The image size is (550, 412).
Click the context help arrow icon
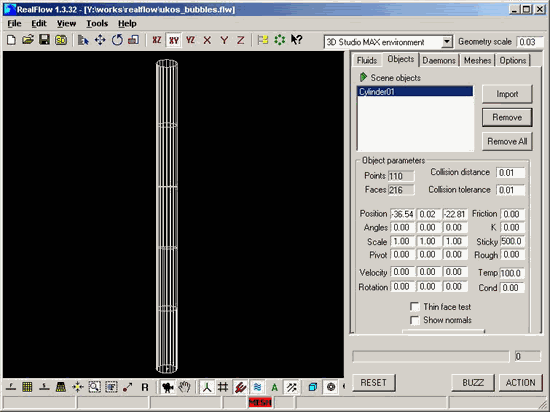296,40
